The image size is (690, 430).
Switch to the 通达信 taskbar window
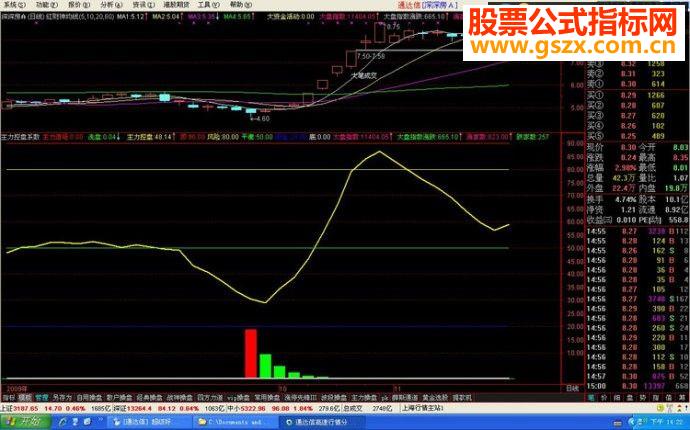148,423
